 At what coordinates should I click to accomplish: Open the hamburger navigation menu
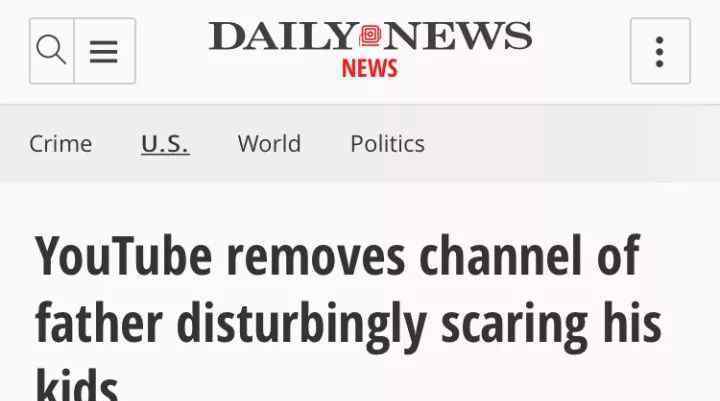(x=104, y=51)
